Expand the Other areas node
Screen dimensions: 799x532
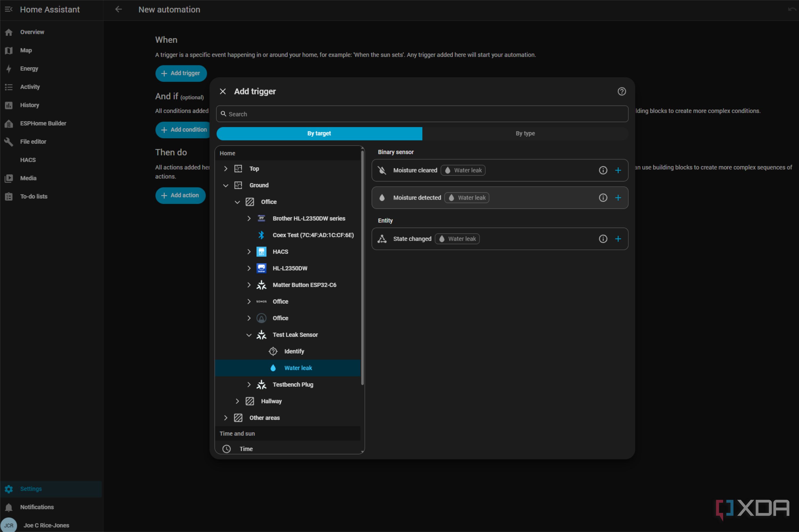[x=226, y=418]
